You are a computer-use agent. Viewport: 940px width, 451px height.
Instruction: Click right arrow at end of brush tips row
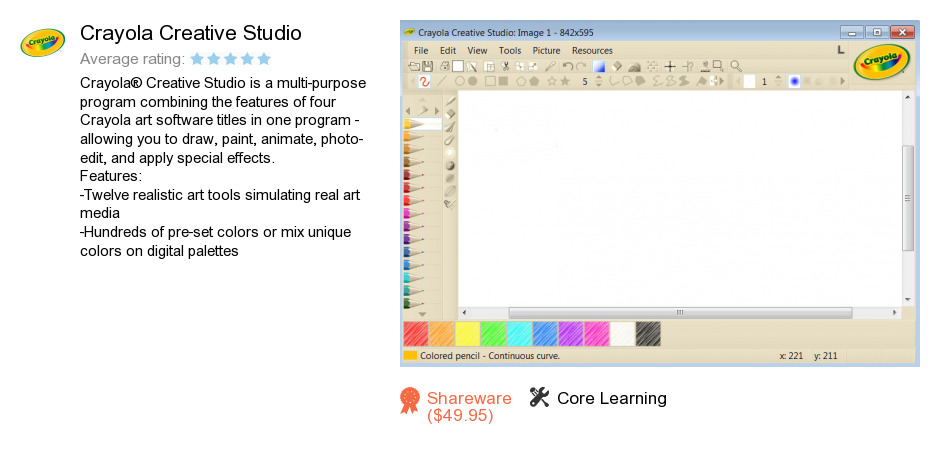pyautogui.click(x=843, y=81)
